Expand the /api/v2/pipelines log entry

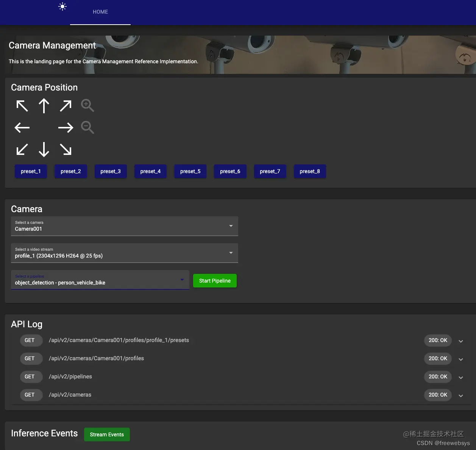pyautogui.click(x=461, y=377)
